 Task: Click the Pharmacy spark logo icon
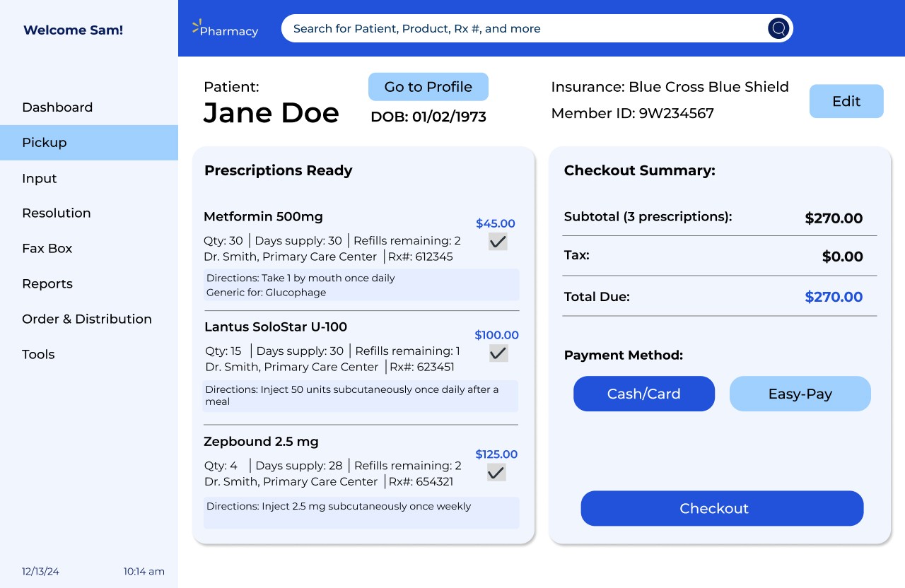pyautogui.click(x=195, y=26)
